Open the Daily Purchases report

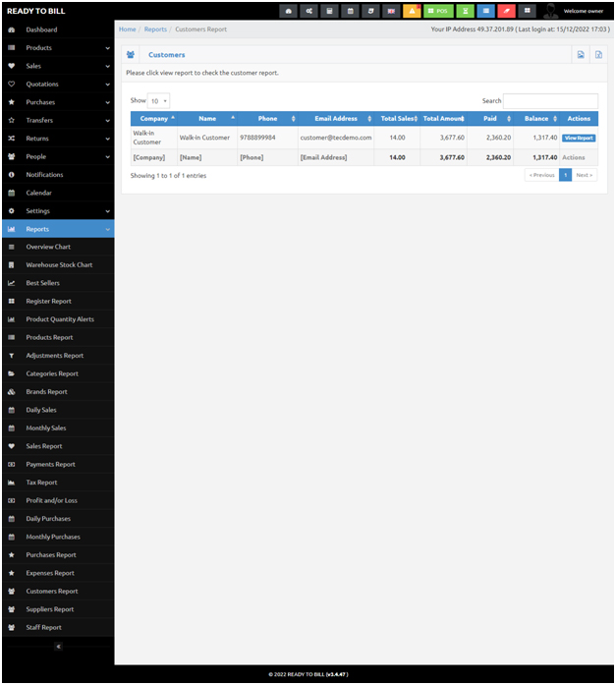[58, 519]
